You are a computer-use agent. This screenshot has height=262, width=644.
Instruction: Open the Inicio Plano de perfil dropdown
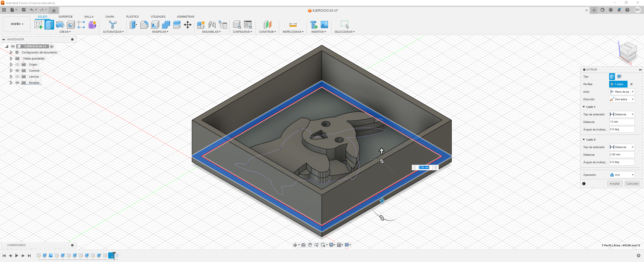point(622,92)
